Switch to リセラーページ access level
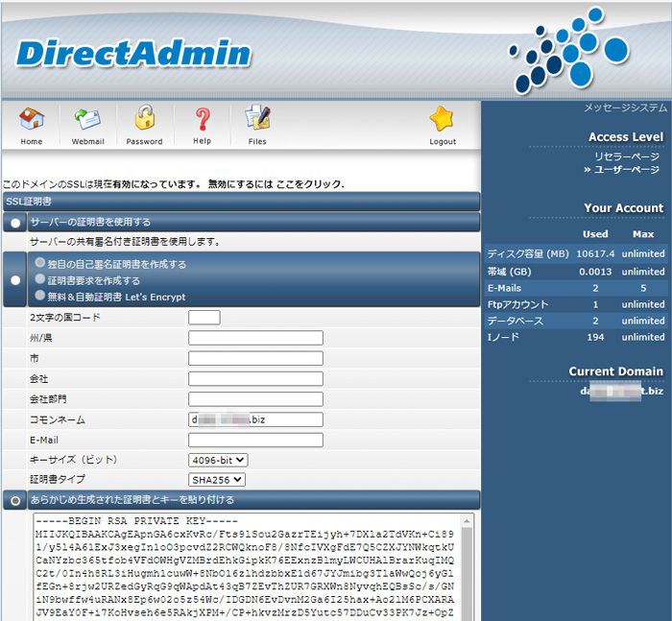Screen dimensions: 672x621 click(627, 156)
